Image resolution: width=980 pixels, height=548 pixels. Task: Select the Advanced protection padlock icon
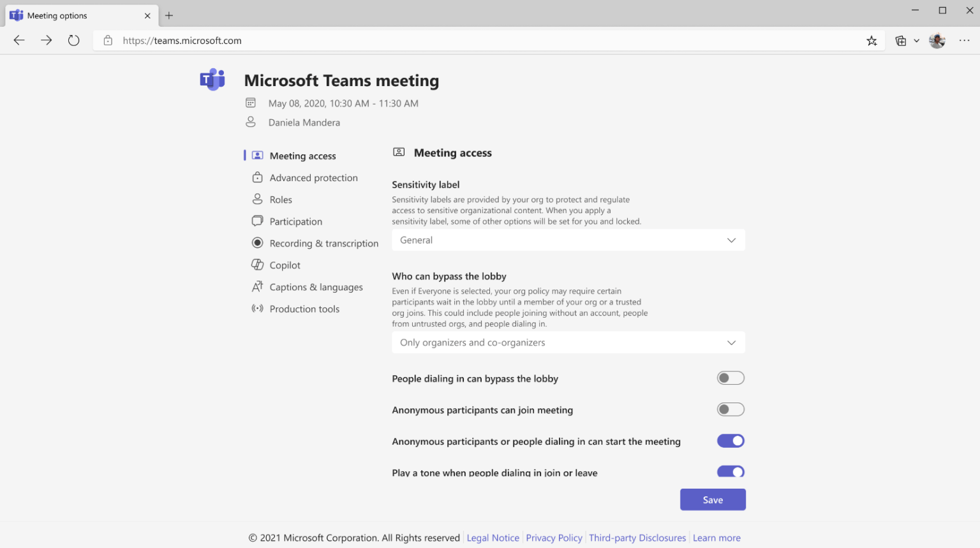coord(257,177)
